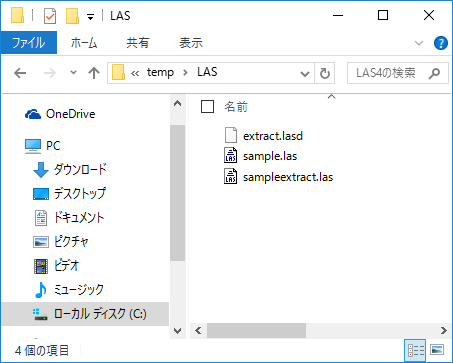453x363 pixels.
Task: Click the folder icon at the title bar's left
Action: pyautogui.click(x=18, y=16)
